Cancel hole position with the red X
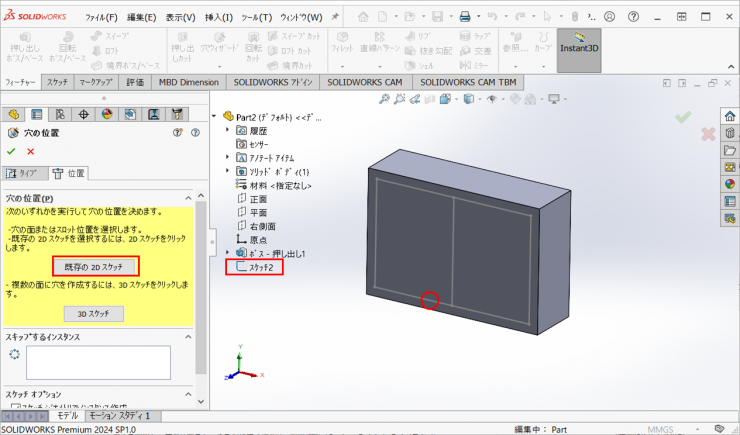740x435 pixels. tap(31, 151)
